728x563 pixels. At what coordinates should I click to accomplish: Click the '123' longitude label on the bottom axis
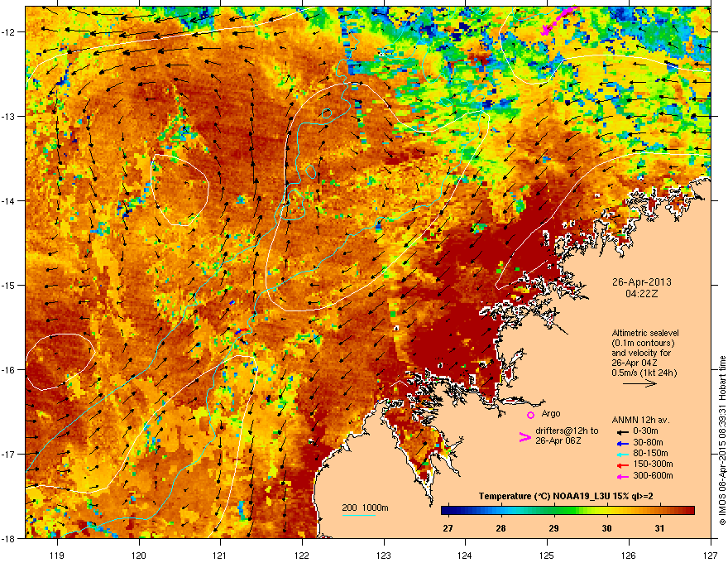[384, 555]
